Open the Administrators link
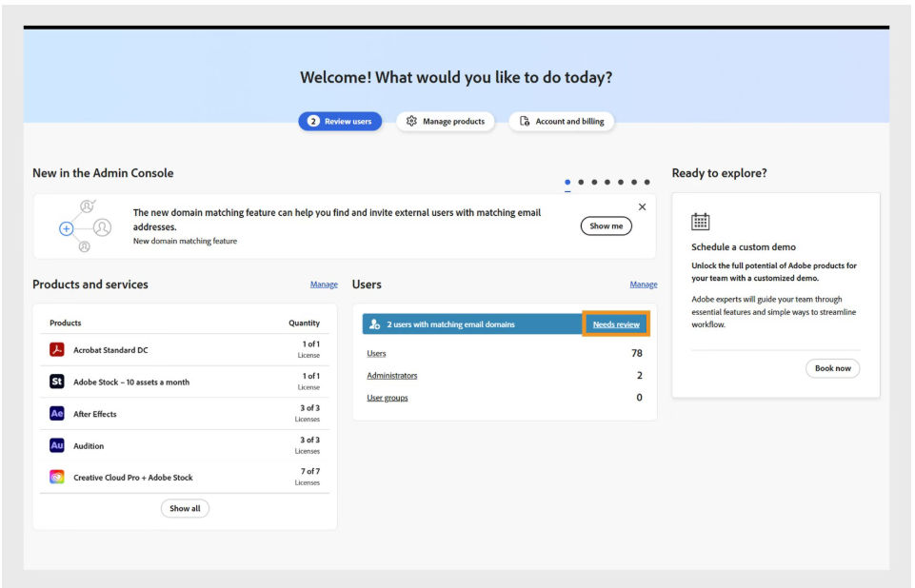 [392, 376]
